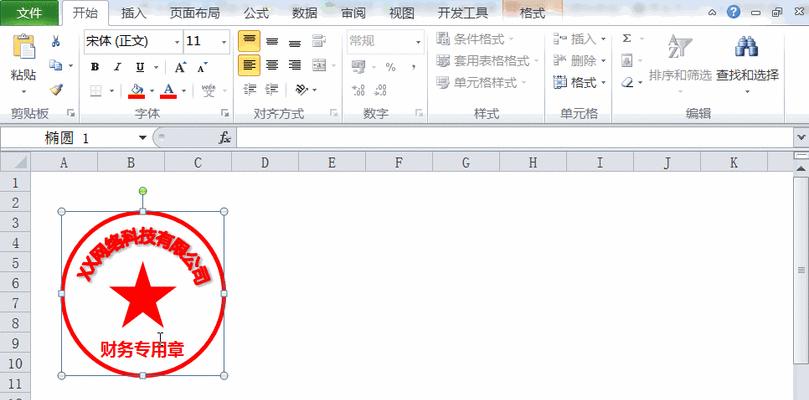Open Cell Styles (单元格样式)
This screenshot has height=400, width=809.
tap(481, 83)
